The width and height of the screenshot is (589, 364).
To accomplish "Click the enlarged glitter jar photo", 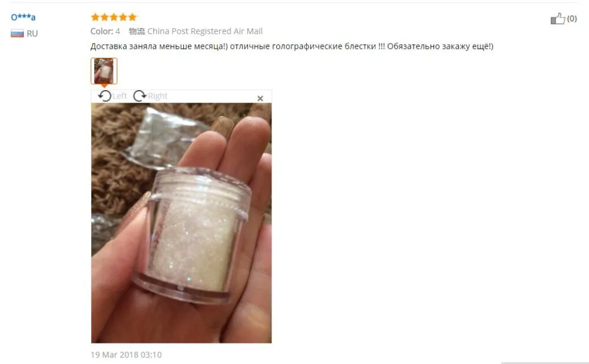I will 181,223.
